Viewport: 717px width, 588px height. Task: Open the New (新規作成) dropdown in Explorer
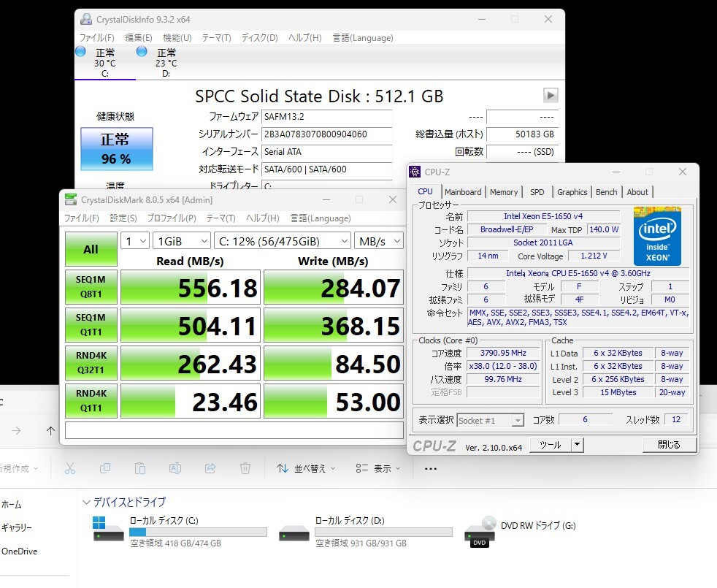point(18,468)
